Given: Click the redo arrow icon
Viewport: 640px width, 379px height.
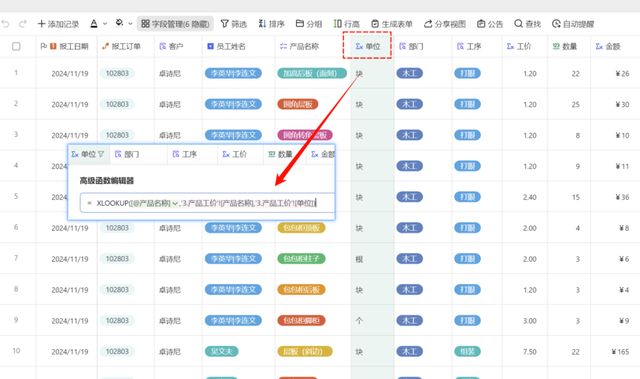Looking at the screenshot, I should [x=23, y=24].
